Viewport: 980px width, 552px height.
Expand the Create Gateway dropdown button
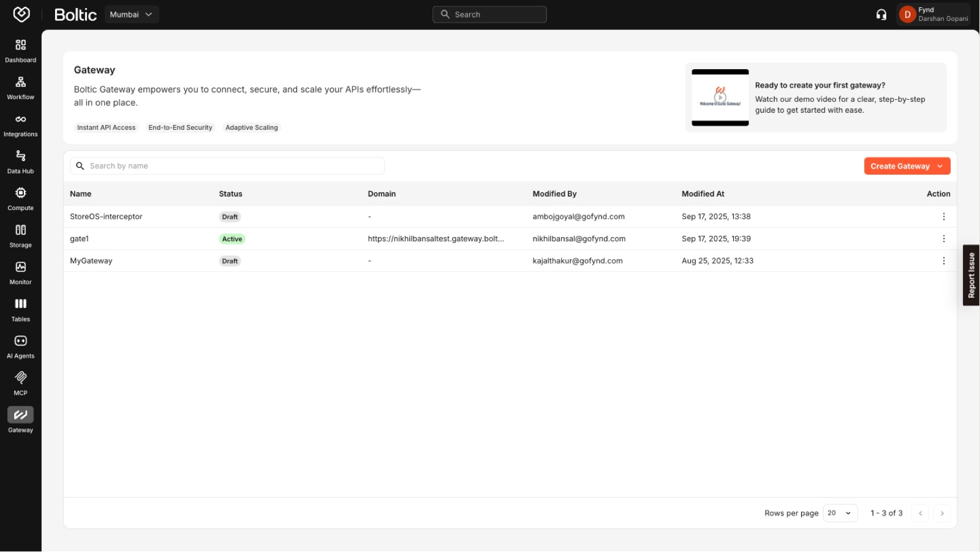point(907,166)
